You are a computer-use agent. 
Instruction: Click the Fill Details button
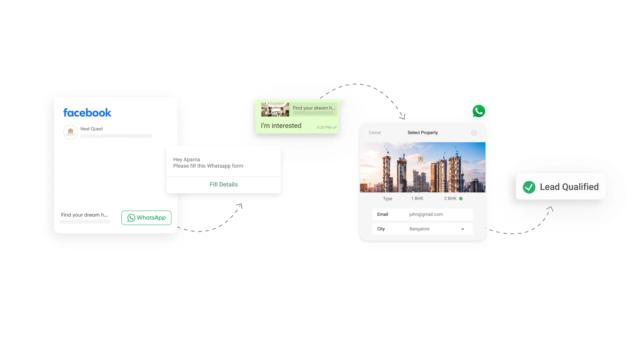click(x=224, y=184)
